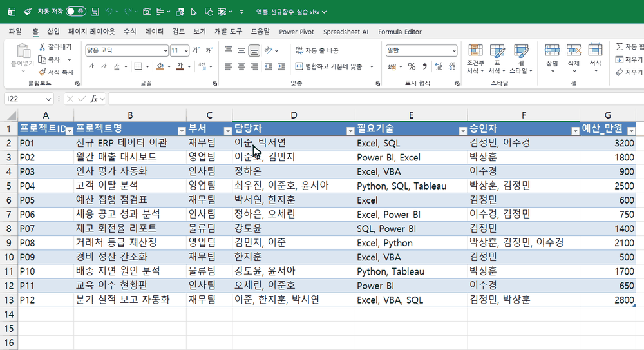Open the 셀 스타일 cell styles button
The width and height of the screenshot is (644, 350).
pyautogui.click(x=521, y=59)
